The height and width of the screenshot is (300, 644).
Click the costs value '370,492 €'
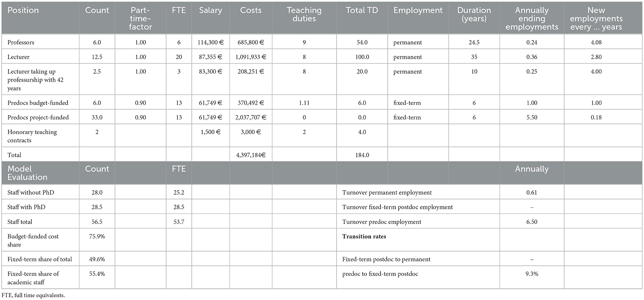click(251, 103)
